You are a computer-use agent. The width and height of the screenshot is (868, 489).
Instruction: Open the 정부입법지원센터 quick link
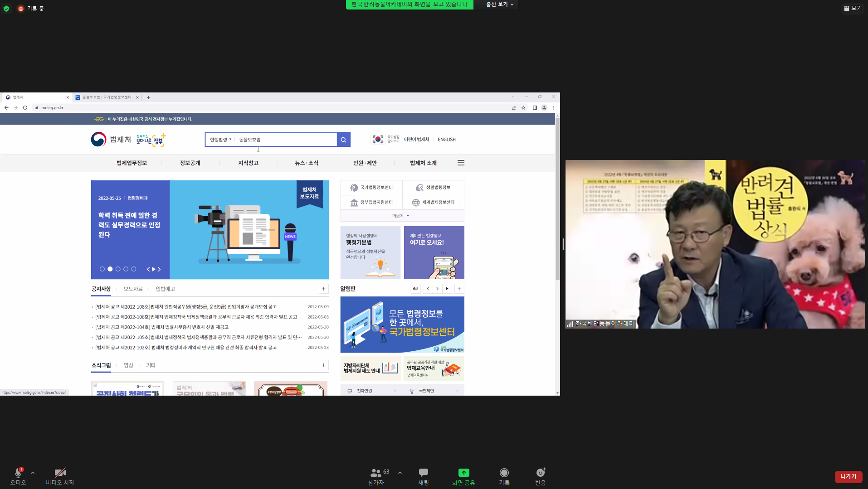371,203
